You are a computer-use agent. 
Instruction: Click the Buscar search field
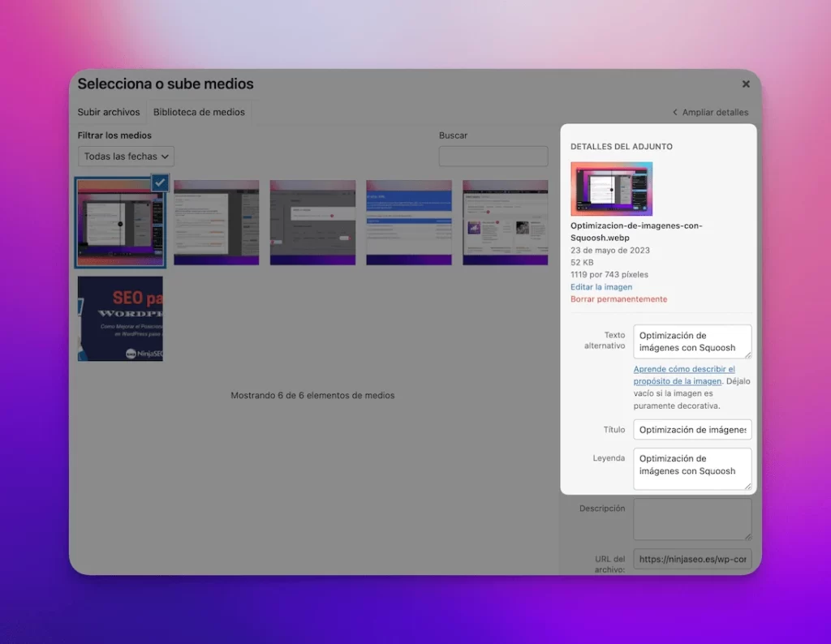(x=493, y=157)
